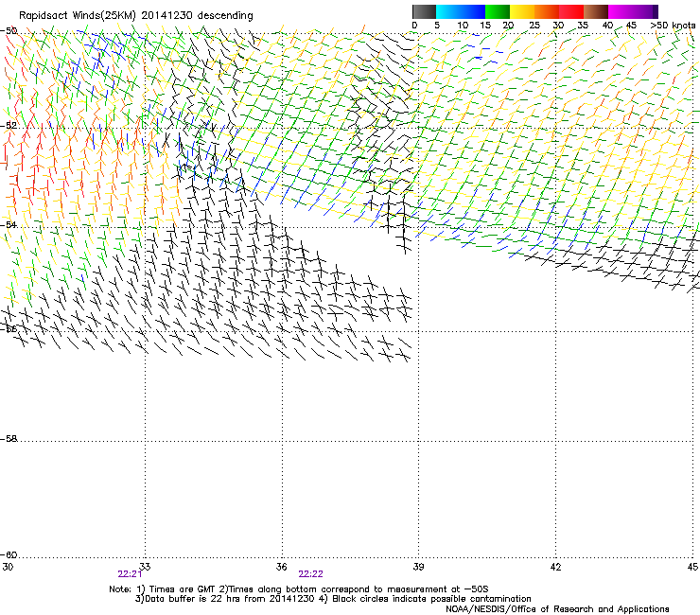Click the green 15-20 knots color band
700x615 pixels.
click(x=498, y=11)
